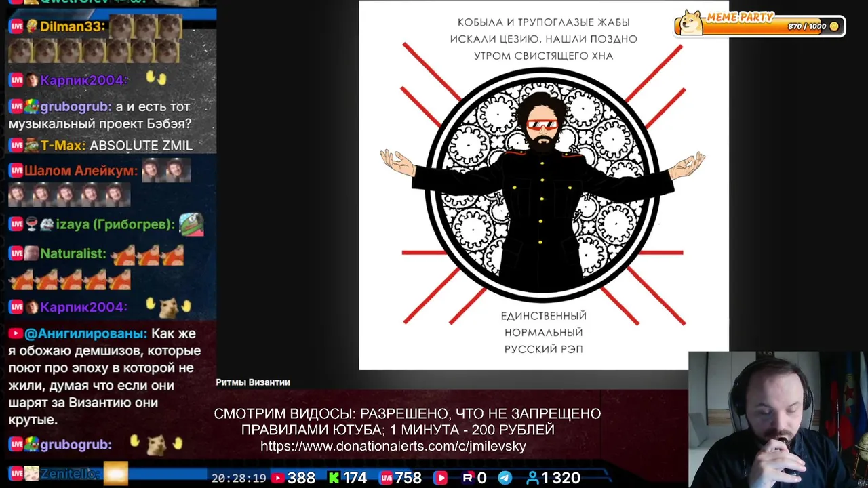Click the red sunglasses on meme character
Screen dimensions: 868x488
tap(542, 125)
